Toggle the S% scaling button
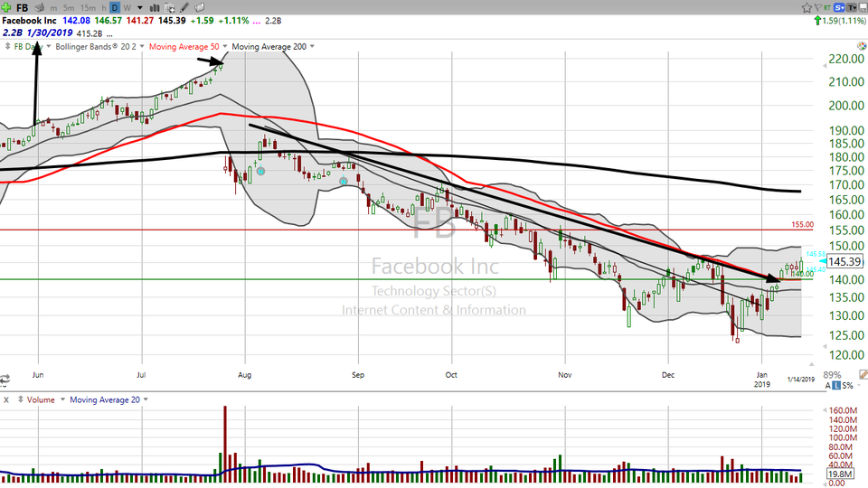 [847, 386]
